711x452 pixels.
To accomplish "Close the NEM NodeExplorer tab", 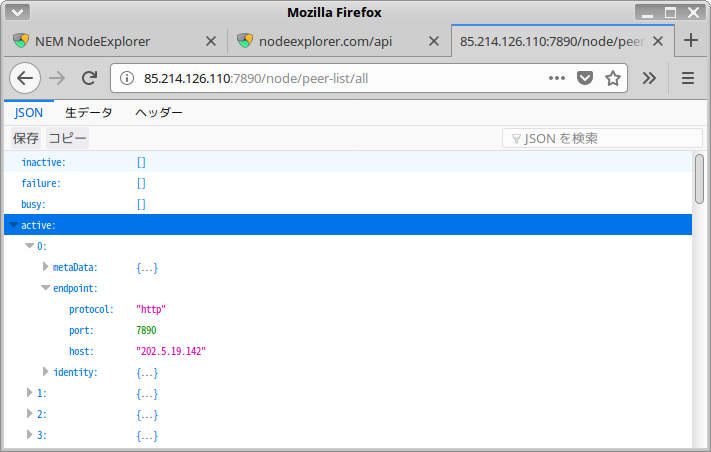I will coord(210,42).
